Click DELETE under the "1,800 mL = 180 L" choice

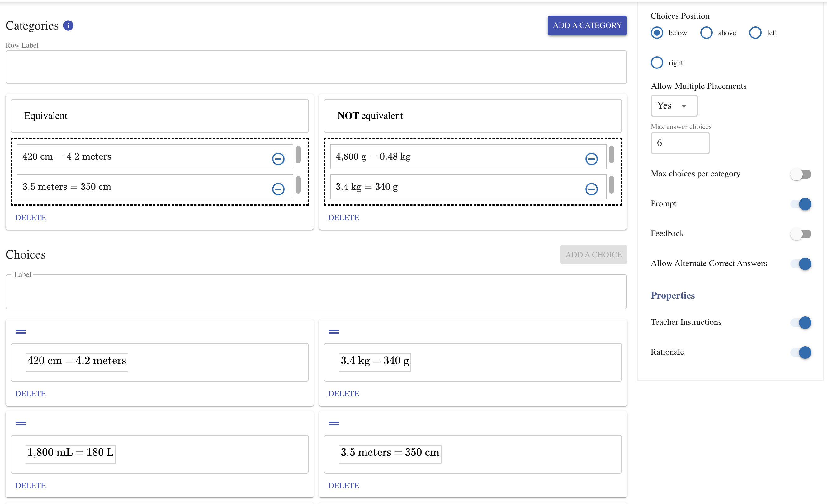(x=30, y=485)
